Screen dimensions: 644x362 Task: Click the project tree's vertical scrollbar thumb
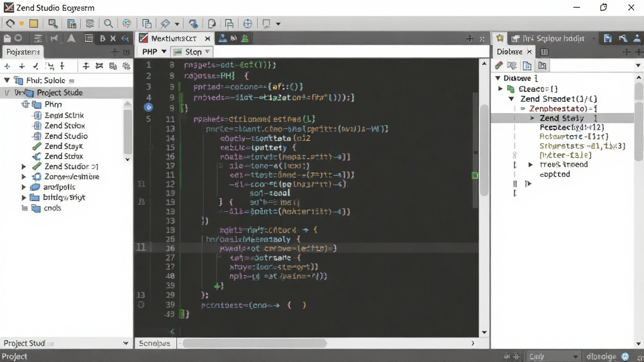128,131
